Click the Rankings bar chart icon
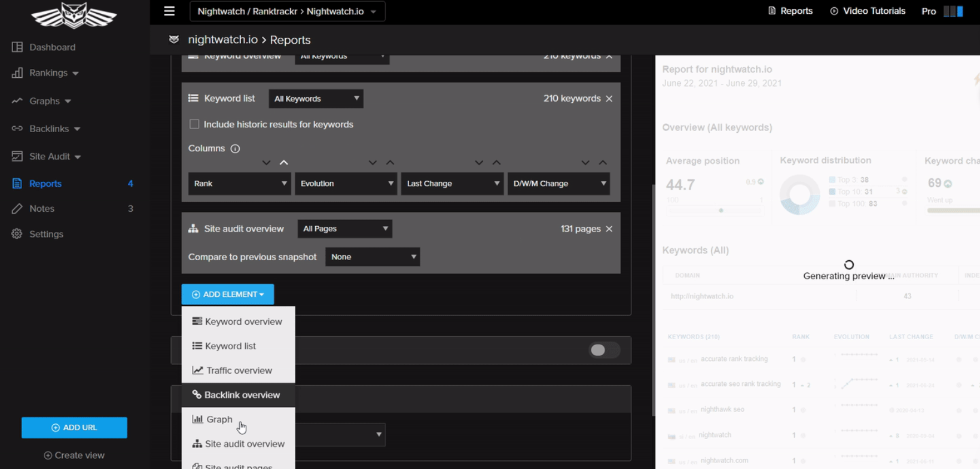Image resolution: width=980 pixels, height=469 pixels. pos(17,73)
